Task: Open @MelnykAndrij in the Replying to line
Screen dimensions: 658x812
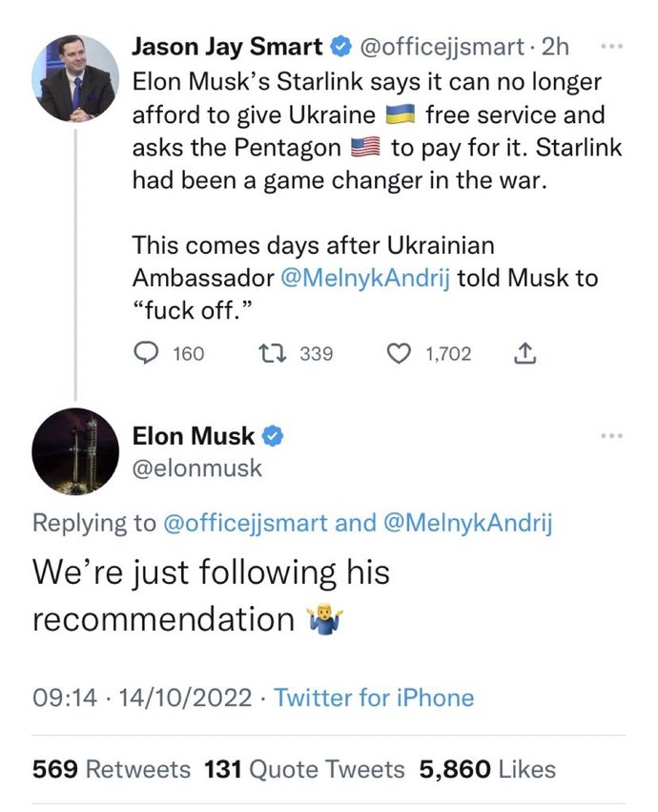Action: point(468,523)
